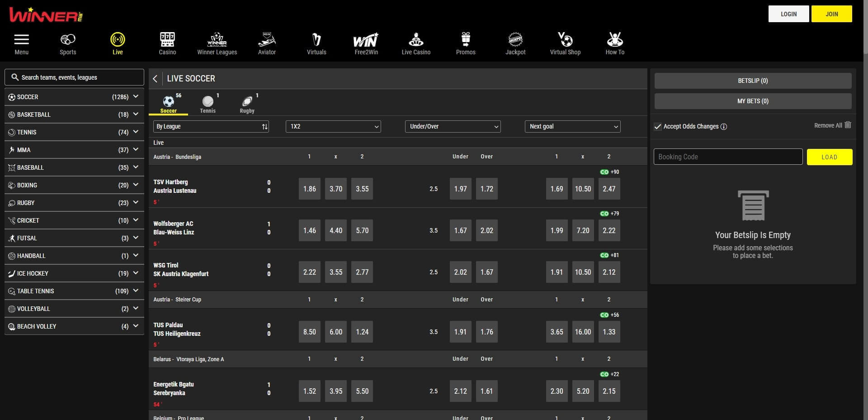Image resolution: width=868 pixels, height=420 pixels.
Task: Uncheck the Accept Odds Changes checkbox
Action: (x=658, y=127)
